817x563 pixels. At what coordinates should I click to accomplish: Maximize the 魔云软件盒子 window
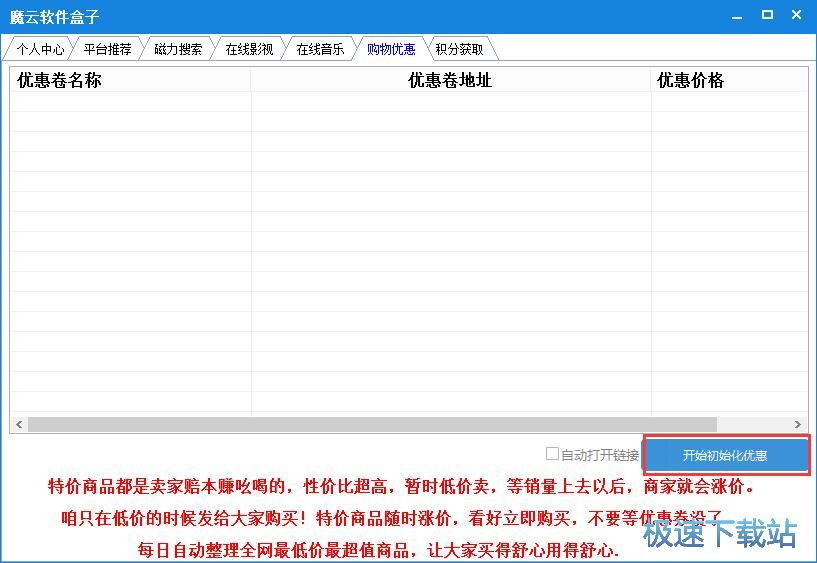[767, 15]
